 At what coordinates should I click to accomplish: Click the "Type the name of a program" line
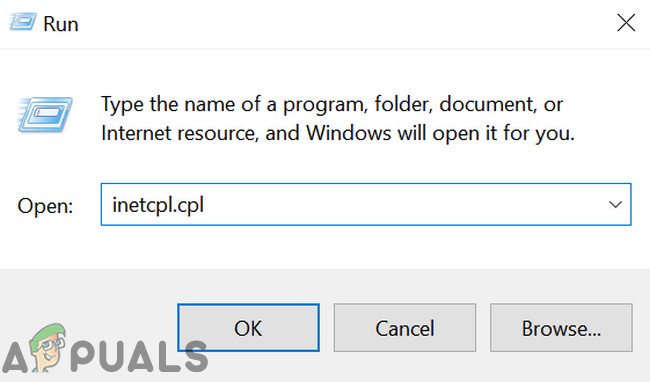point(332,104)
